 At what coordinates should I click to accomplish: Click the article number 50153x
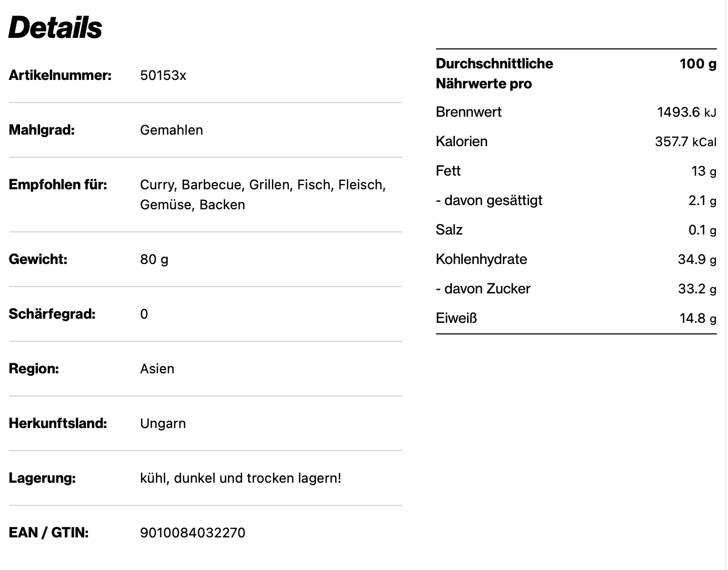point(163,76)
